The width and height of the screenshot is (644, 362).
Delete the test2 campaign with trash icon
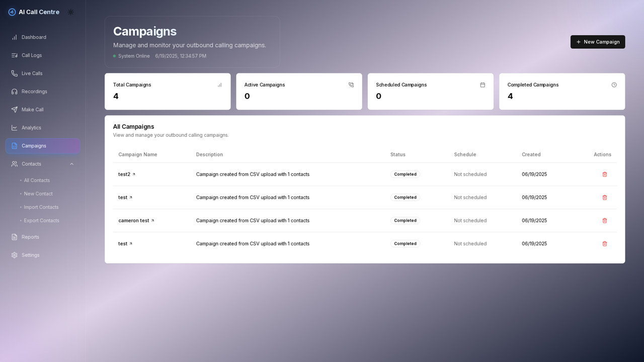click(x=605, y=174)
